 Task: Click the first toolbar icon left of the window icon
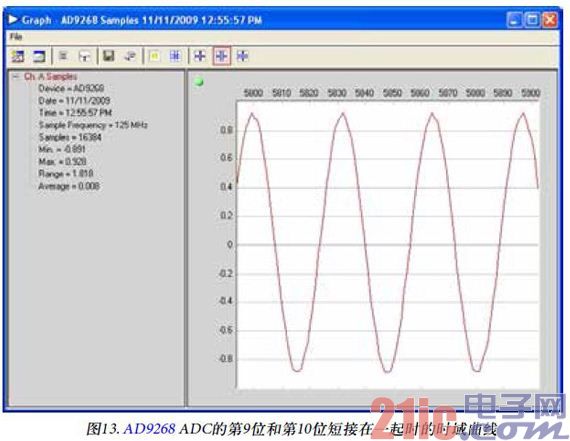18,56
